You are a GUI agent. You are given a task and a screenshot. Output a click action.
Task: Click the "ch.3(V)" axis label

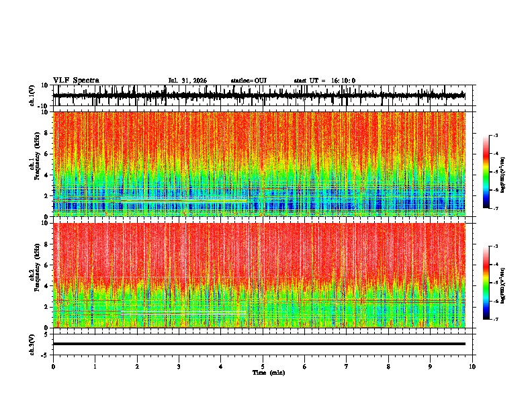pos(32,345)
